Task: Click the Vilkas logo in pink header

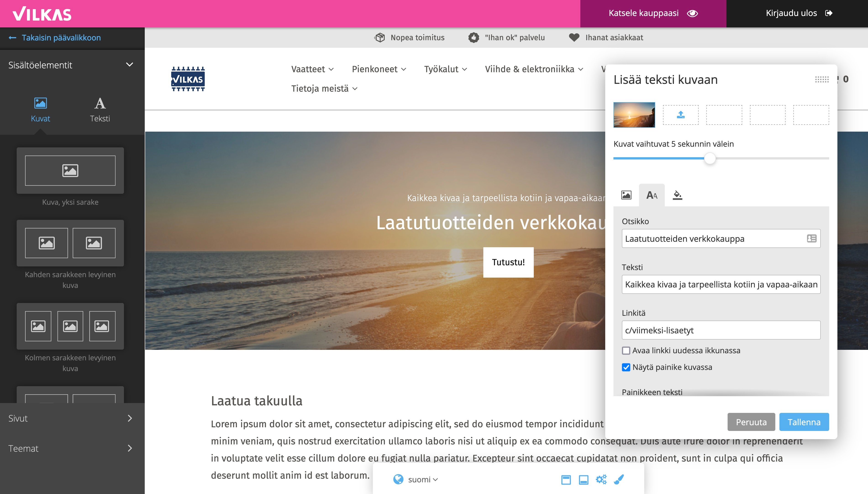Action: point(42,14)
